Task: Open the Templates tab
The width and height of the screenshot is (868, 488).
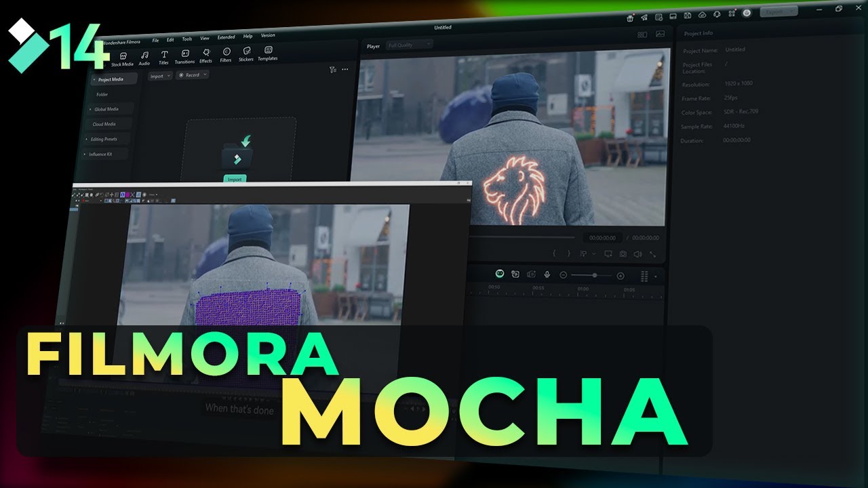Action: click(x=268, y=54)
